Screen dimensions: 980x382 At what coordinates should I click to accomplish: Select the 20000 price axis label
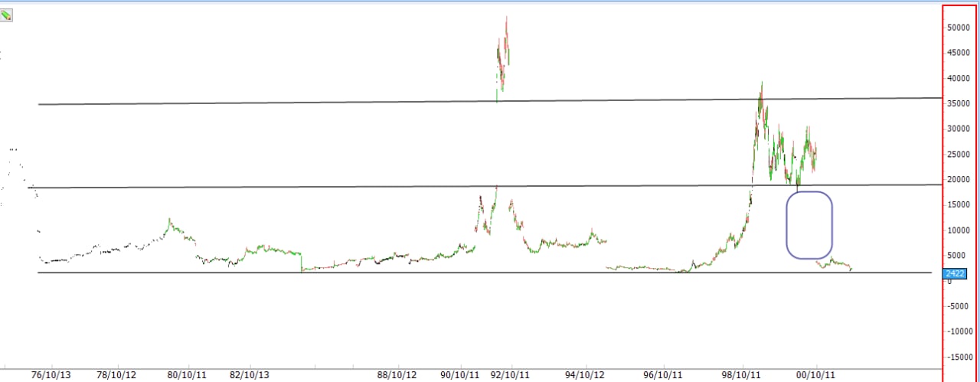tap(959, 179)
